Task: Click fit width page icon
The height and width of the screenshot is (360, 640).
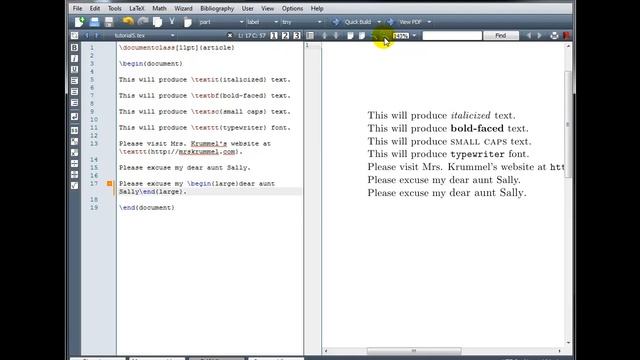Action: pos(350,36)
